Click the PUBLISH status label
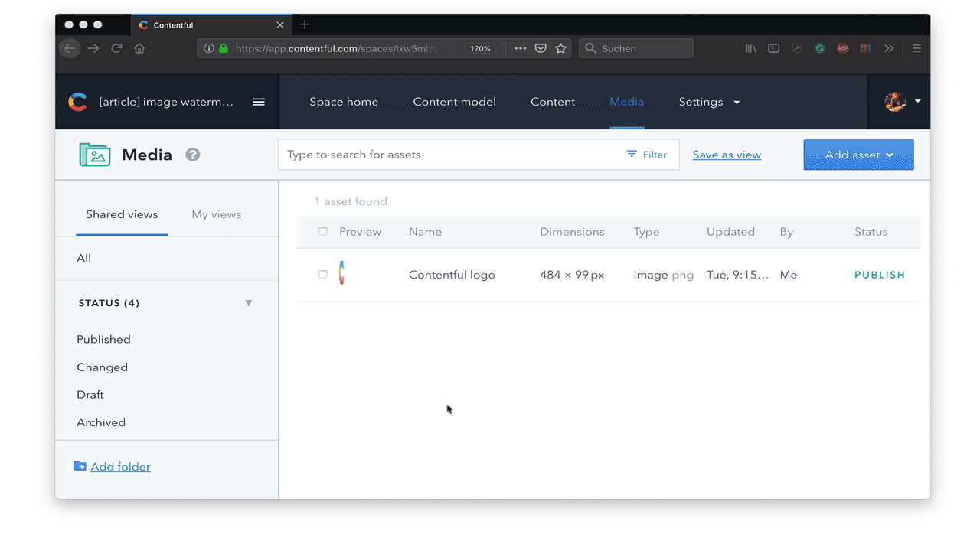 pos(880,275)
